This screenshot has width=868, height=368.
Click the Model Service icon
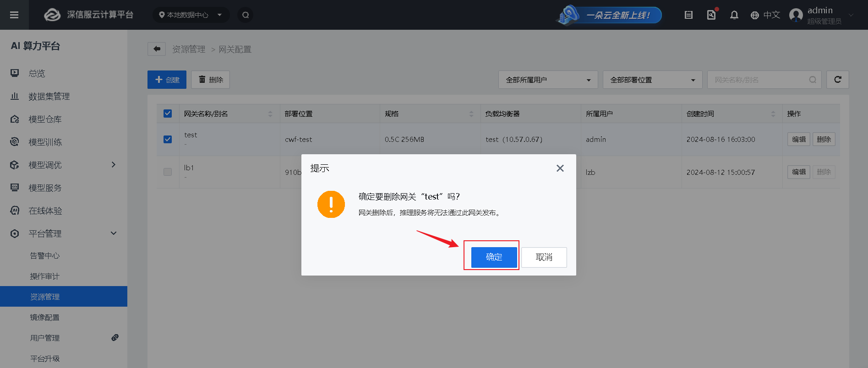pos(15,187)
